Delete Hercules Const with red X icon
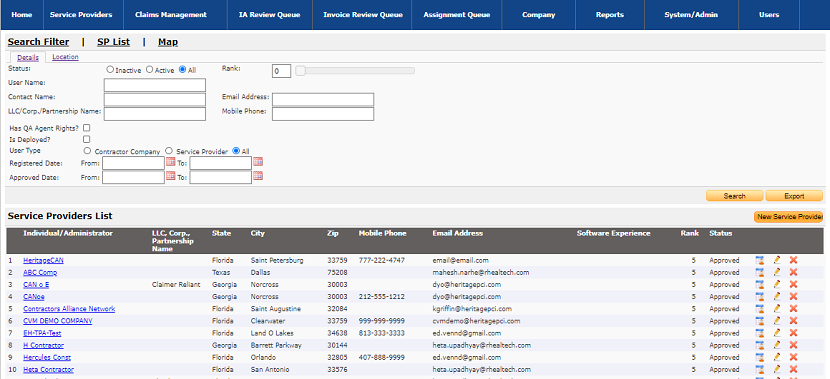The height and width of the screenshot is (379, 830). [793, 357]
